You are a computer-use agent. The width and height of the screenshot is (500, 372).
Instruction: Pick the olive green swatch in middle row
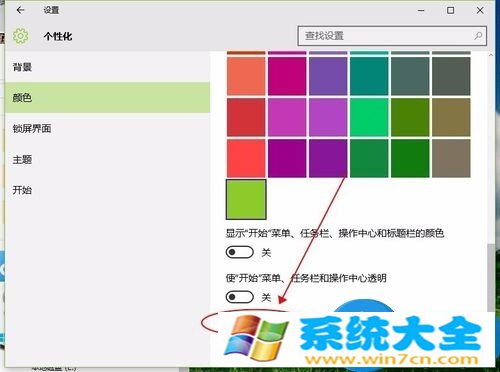(410, 117)
